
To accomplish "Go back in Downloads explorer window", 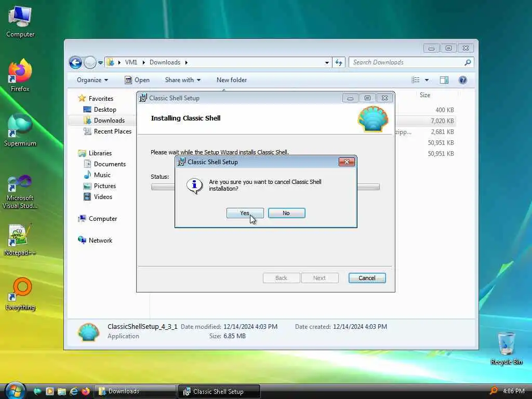I will 75,62.
